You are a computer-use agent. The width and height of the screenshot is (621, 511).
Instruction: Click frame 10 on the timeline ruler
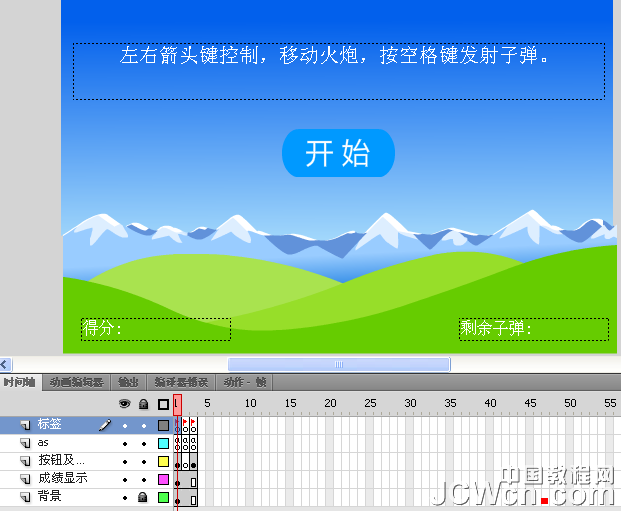click(x=250, y=404)
